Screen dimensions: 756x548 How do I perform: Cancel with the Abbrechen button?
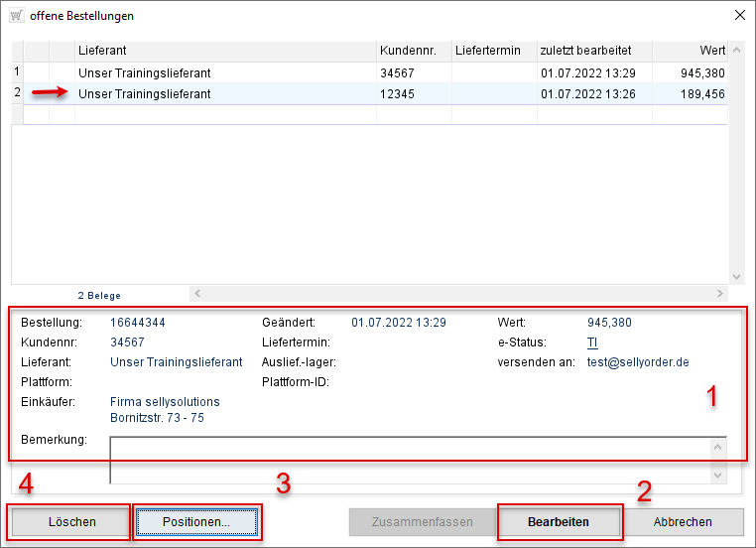click(x=683, y=521)
